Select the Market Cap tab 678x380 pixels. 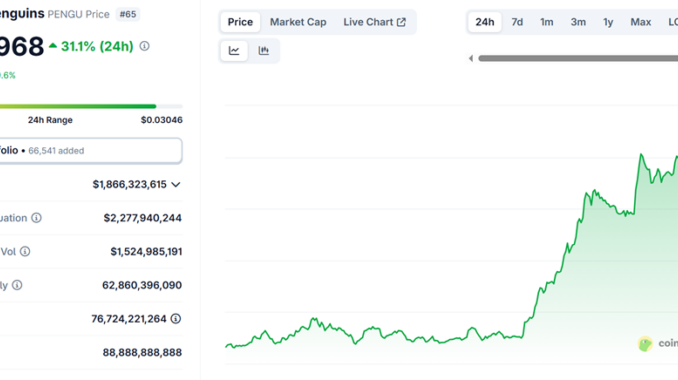click(x=298, y=22)
